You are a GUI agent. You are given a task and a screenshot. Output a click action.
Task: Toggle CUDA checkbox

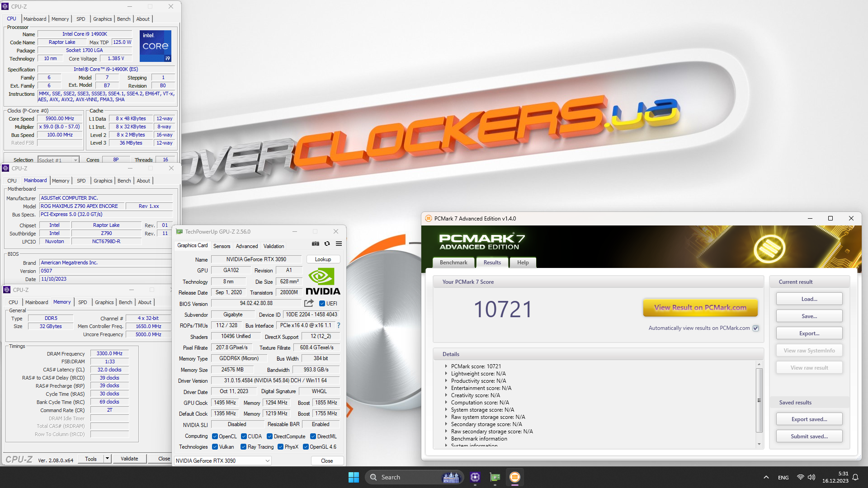click(x=244, y=436)
